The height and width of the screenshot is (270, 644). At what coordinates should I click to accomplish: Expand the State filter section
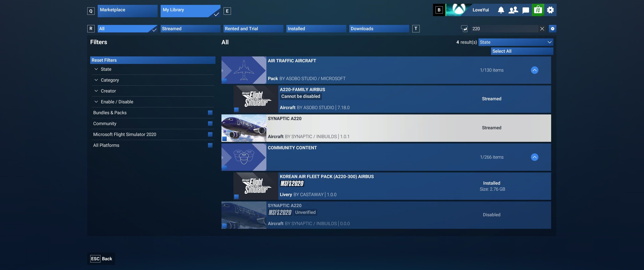(x=153, y=69)
